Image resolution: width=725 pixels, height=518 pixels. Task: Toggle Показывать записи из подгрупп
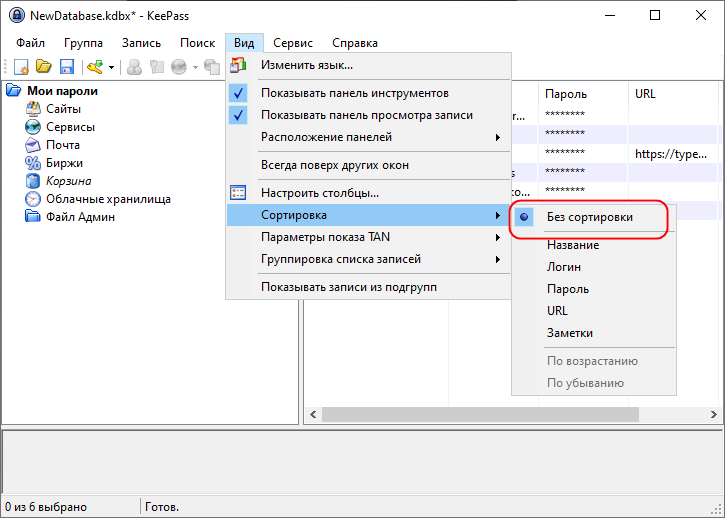(369, 287)
